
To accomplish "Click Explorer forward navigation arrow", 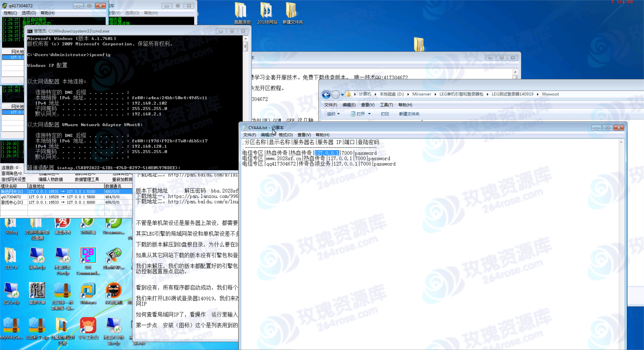I will (335, 94).
